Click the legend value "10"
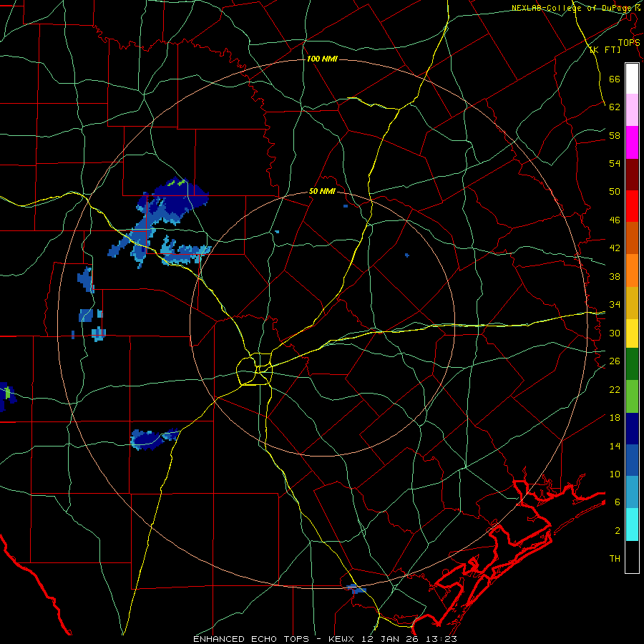Image resolution: width=644 pixels, height=644 pixels. (x=615, y=474)
